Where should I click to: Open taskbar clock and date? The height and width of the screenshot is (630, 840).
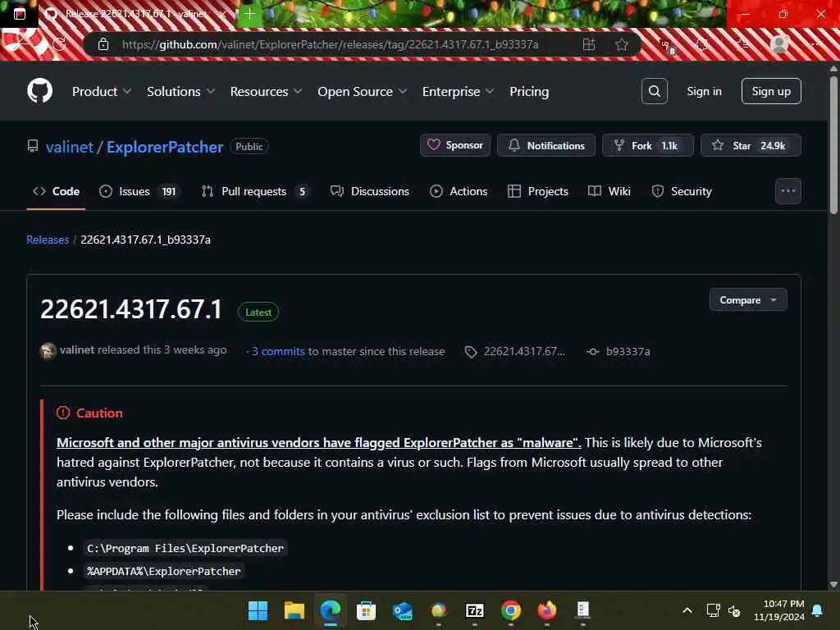click(779, 610)
